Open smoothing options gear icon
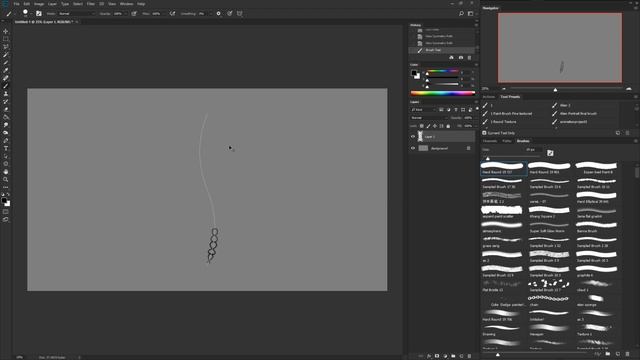The height and width of the screenshot is (360, 640). pyautogui.click(x=218, y=13)
